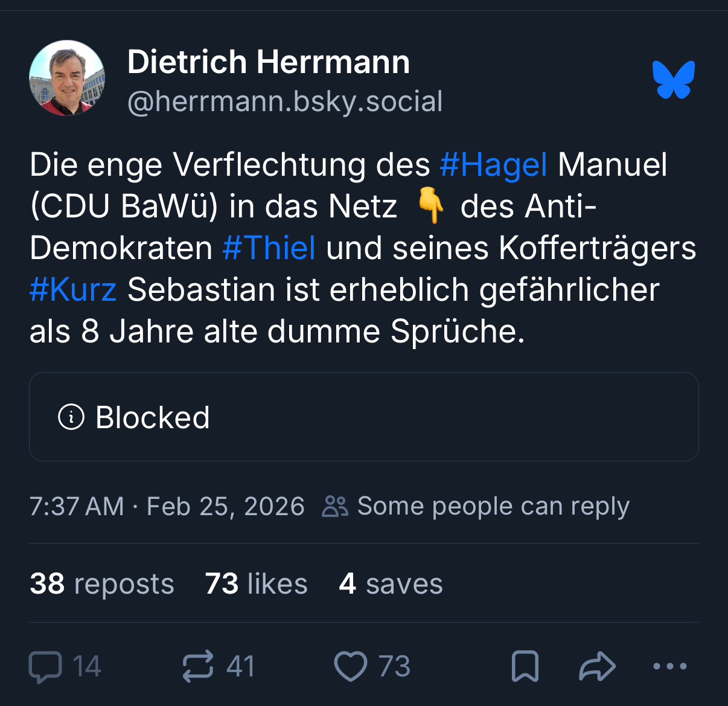Screen dimensions: 728x706
Task: Click the 4 saves count
Action: 391,583
